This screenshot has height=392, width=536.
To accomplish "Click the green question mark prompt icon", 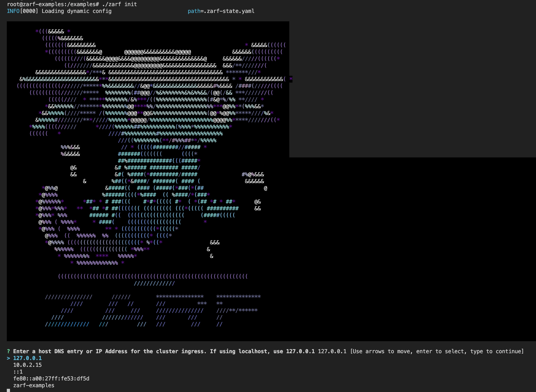I will (x=9, y=351).
